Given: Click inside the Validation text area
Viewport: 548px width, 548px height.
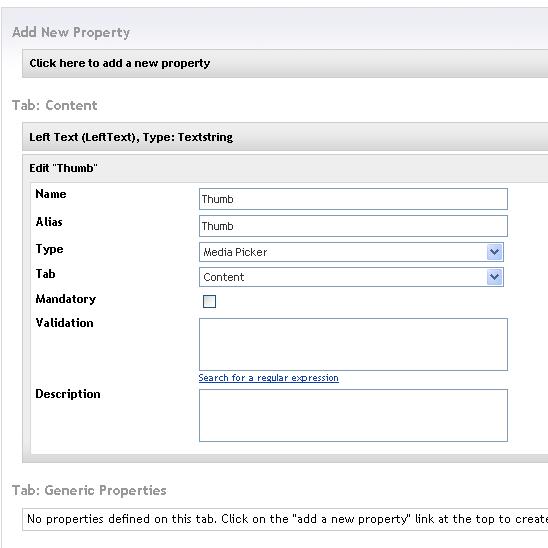Looking at the screenshot, I should click(x=353, y=344).
